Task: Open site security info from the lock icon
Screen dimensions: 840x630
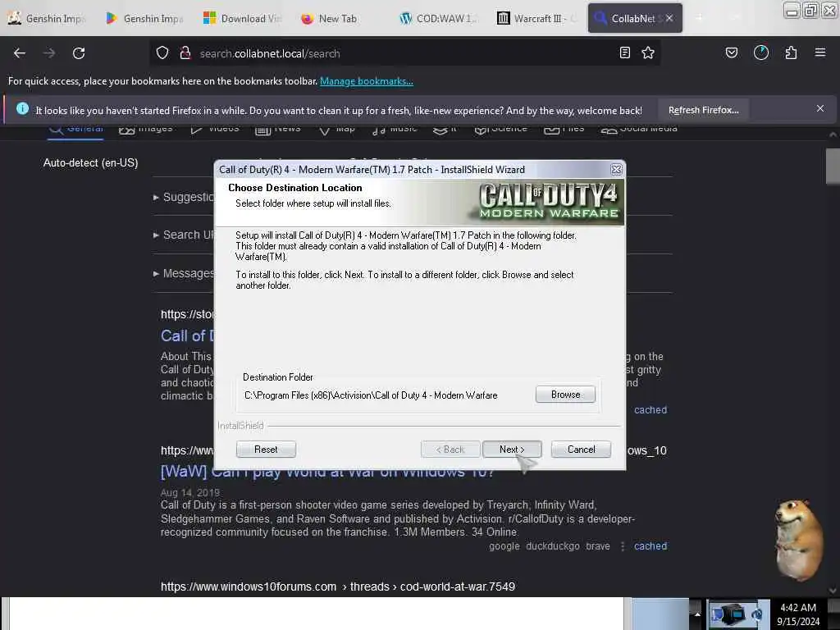Action: (x=185, y=53)
